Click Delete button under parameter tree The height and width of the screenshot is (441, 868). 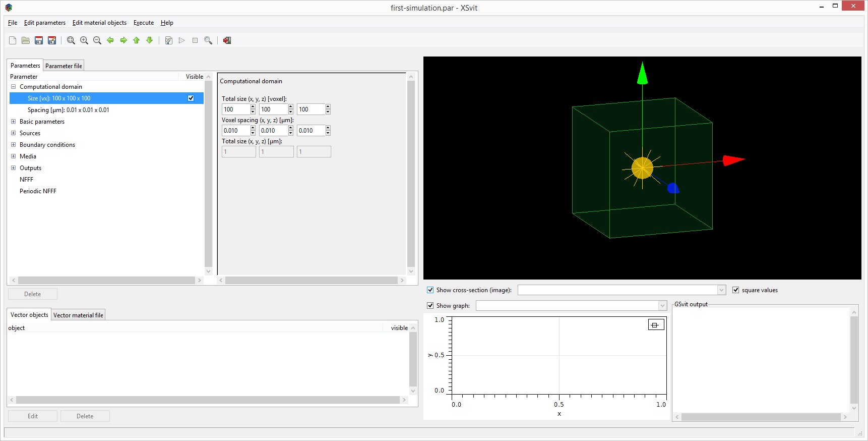pyautogui.click(x=33, y=294)
